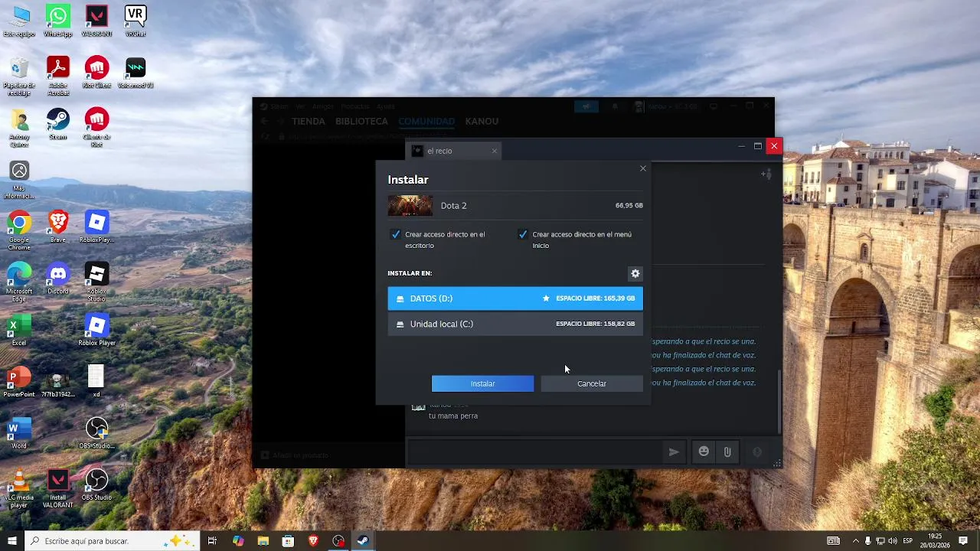This screenshot has width=980, height=551.
Task: Confirm with the blue Instalar button
Action: [482, 383]
